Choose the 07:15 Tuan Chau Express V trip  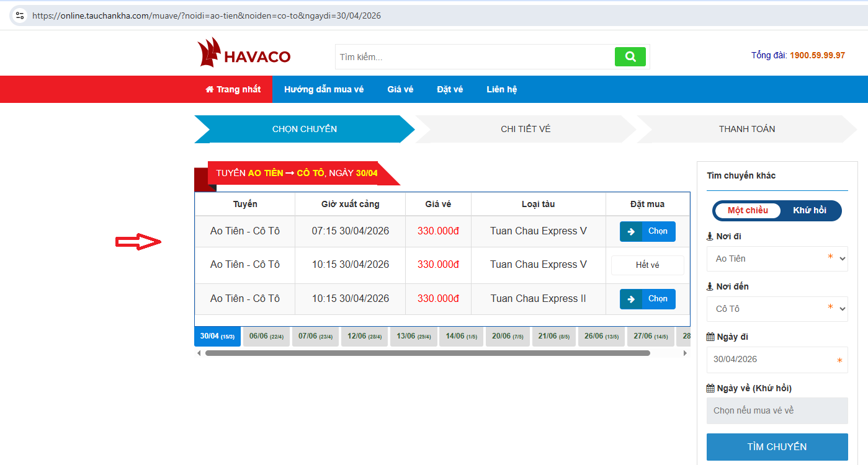pyautogui.click(x=647, y=231)
